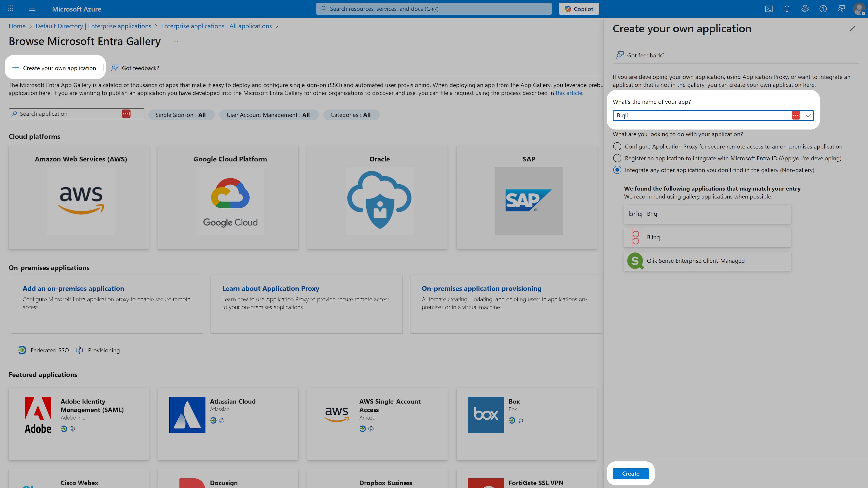
Task: Open the Box featured app icon
Action: click(x=486, y=415)
